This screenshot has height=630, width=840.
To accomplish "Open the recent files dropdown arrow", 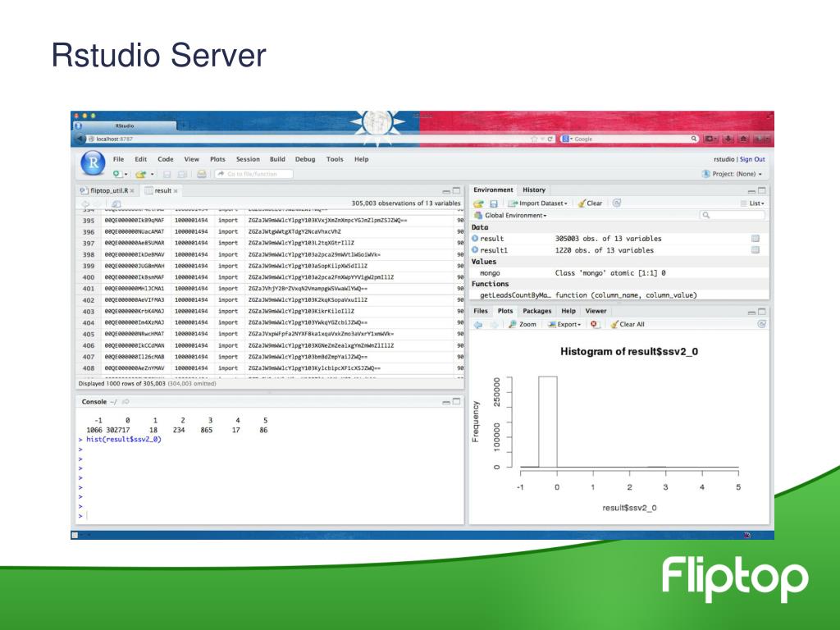I will click(x=152, y=175).
